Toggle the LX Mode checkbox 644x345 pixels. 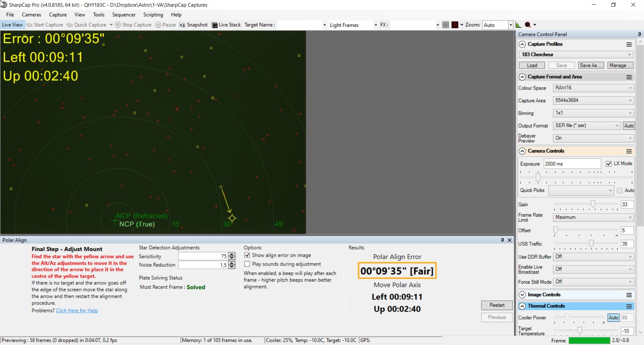609,164
